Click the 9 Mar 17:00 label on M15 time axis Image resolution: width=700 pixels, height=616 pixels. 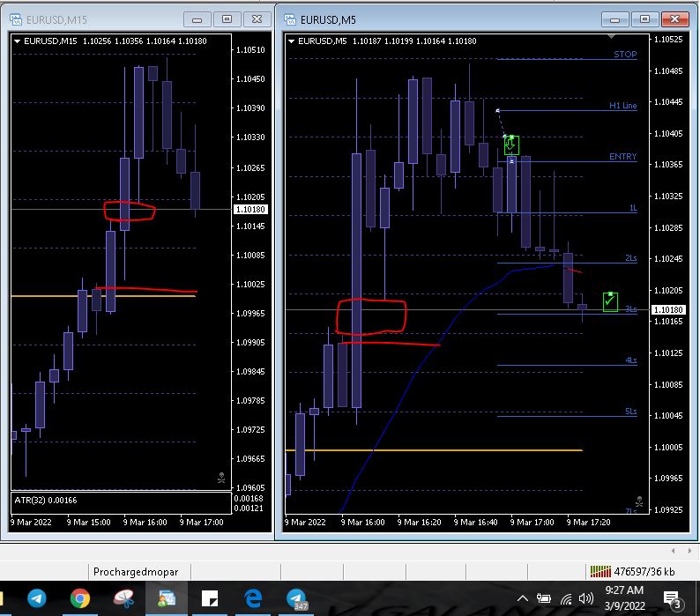[x=201, y=522]
